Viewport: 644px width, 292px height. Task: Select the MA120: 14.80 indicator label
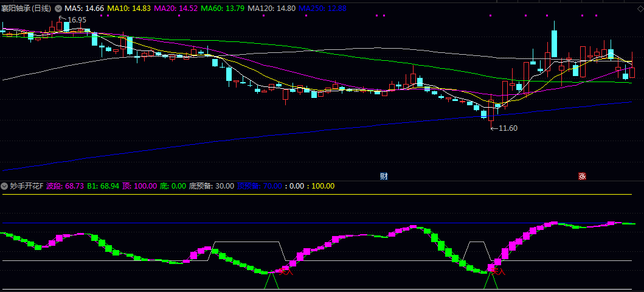pyautogui.click(x=272, y=8)
